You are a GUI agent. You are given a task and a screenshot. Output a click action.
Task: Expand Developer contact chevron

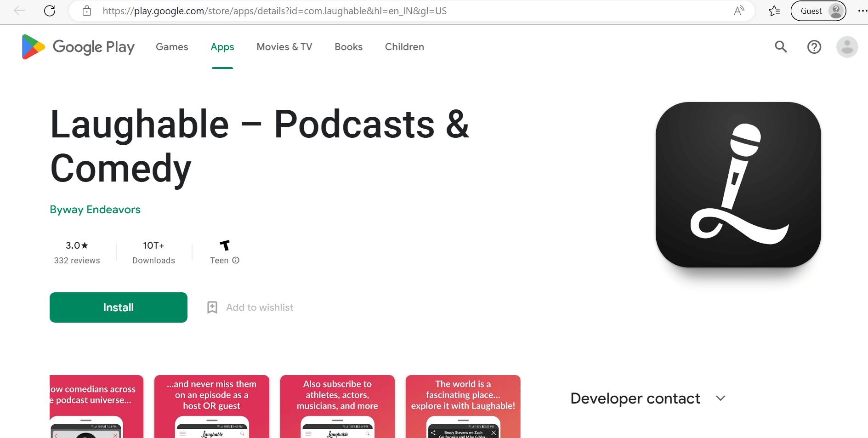(x=720, y=398)
